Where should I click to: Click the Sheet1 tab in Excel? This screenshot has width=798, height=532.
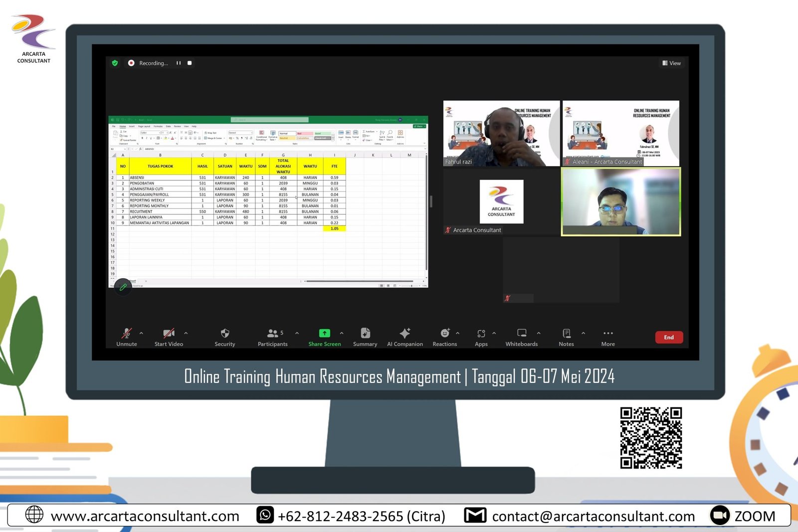pyautogui.click(x=133, y=281)
